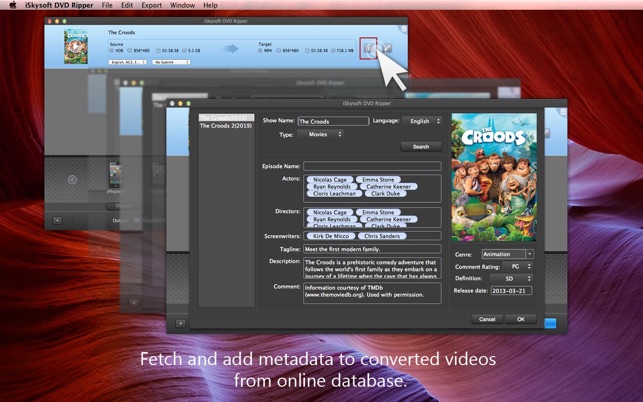Click Cancel in the metadata dialog
643x402 pixels.
point(487,319)
